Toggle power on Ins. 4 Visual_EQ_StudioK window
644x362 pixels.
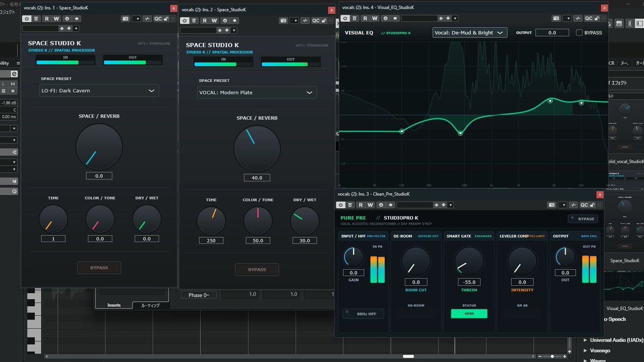click(x=345, y=18)
